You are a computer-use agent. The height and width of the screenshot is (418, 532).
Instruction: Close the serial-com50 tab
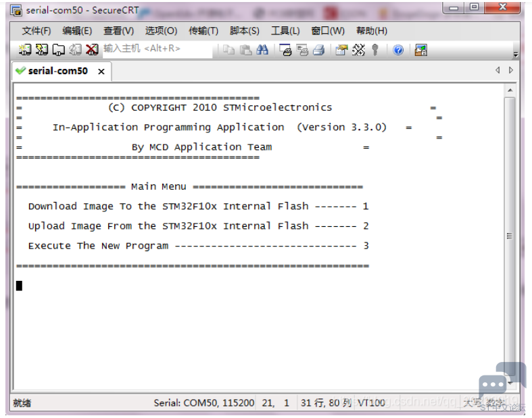pos(101,72)
